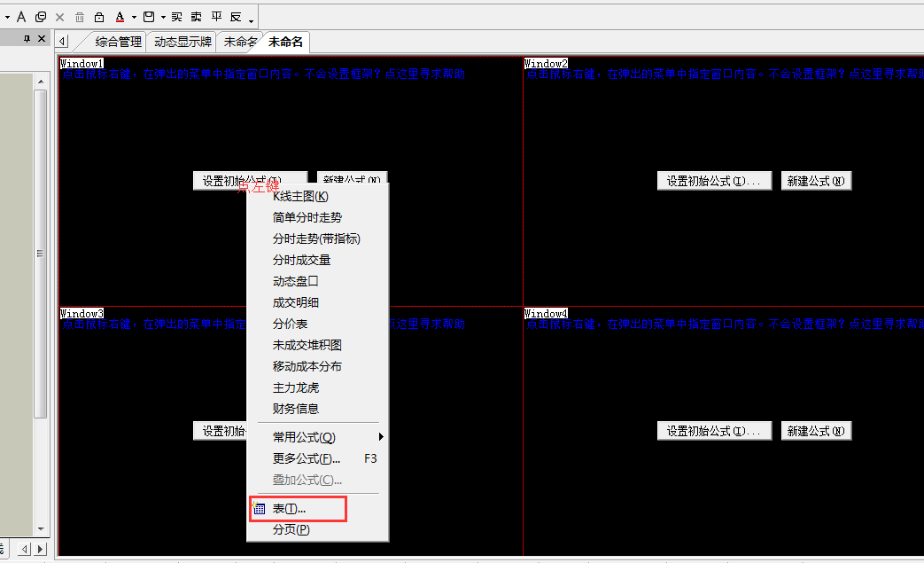Pick 移动成本分布 menu entry
This screenshot has width=924, height=563.
318,366
